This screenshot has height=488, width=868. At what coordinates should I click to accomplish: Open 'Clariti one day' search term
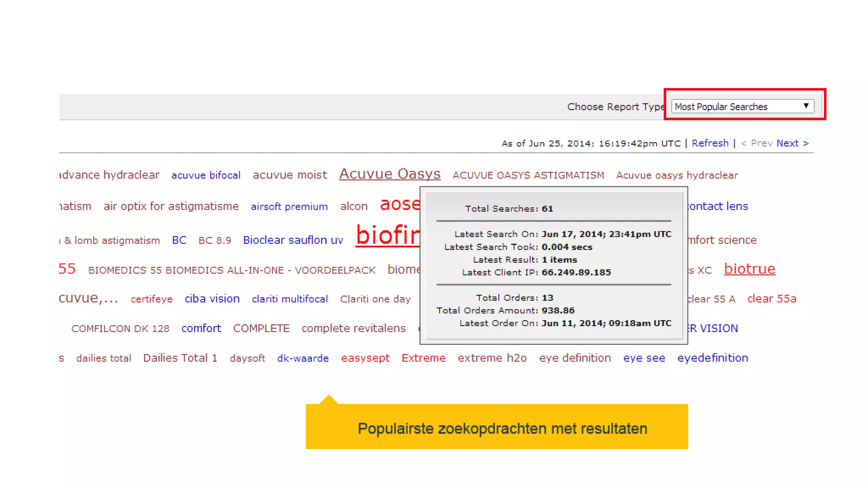pos(376,299)
